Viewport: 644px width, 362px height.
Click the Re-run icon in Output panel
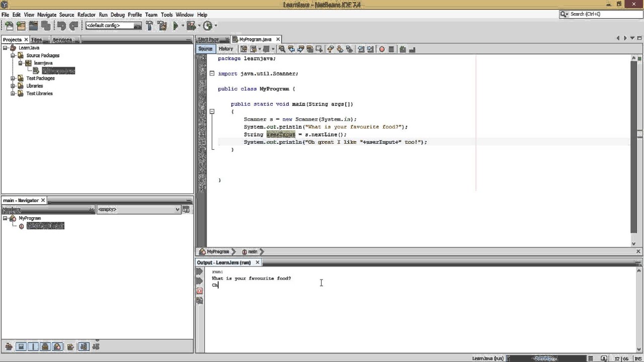tap(200, 271)
